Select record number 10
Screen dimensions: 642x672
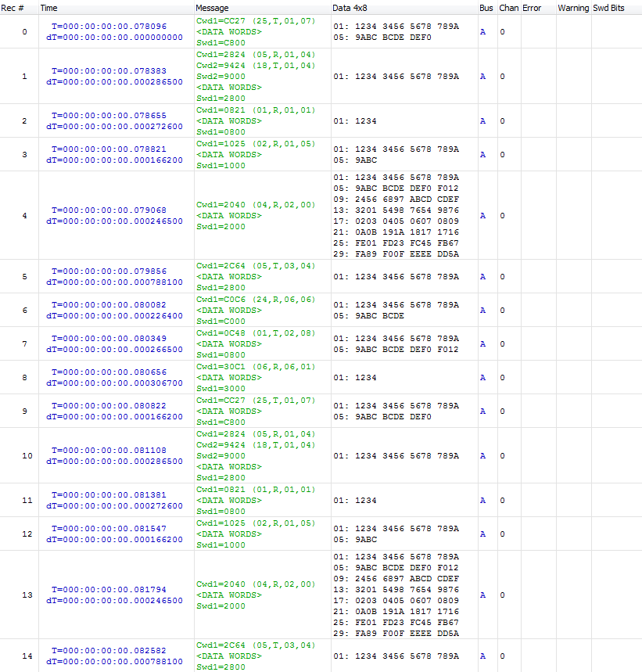tap(27, 455)
